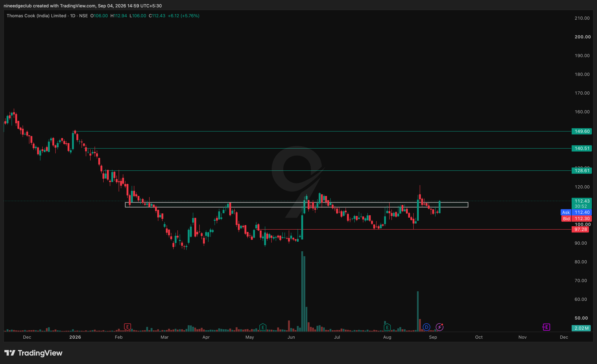
Task: Click the Feb label on the time axis
Action: 119,337
